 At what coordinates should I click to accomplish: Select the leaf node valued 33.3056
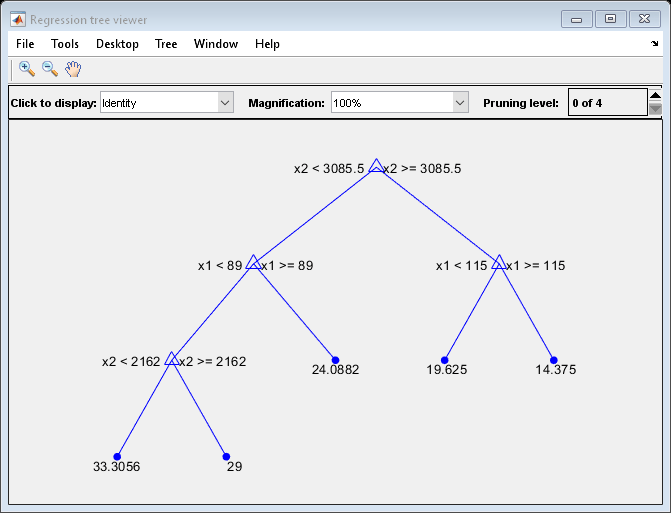(x=117, y=456)
